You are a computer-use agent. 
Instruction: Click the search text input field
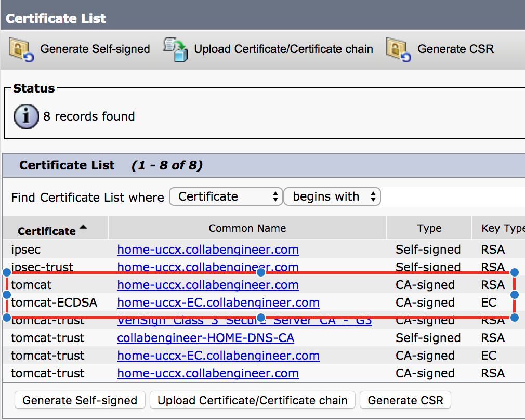pos(452,197)
